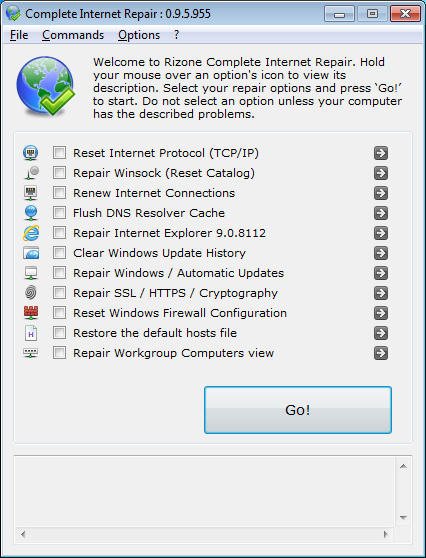Click arrow button next to Reset Internet Protocol

[381, 153]
